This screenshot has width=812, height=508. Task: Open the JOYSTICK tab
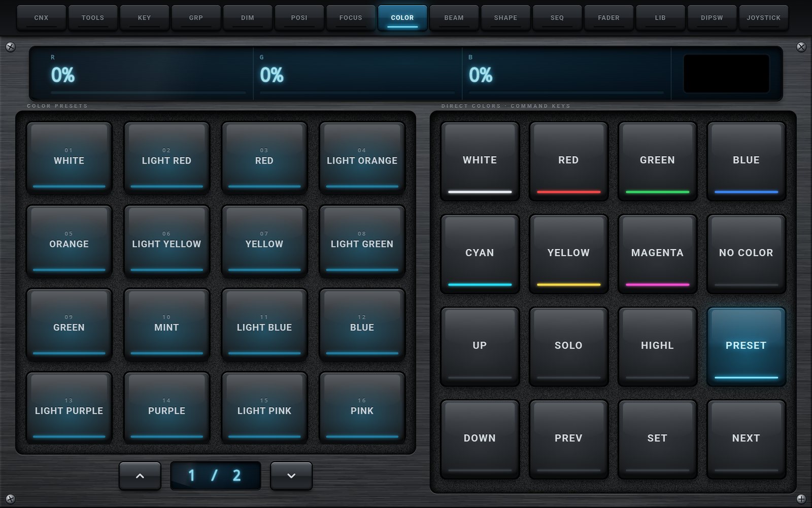click(764, 18)
